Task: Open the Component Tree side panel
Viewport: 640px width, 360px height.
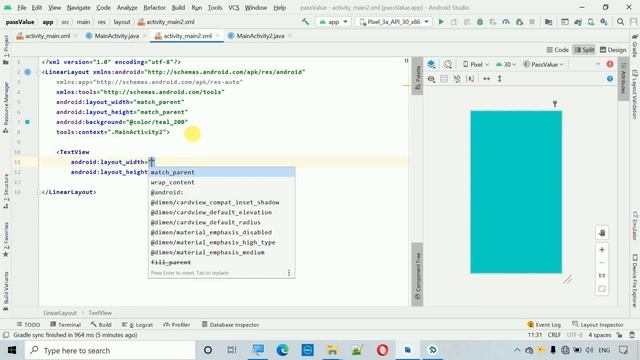Action: 418,274
